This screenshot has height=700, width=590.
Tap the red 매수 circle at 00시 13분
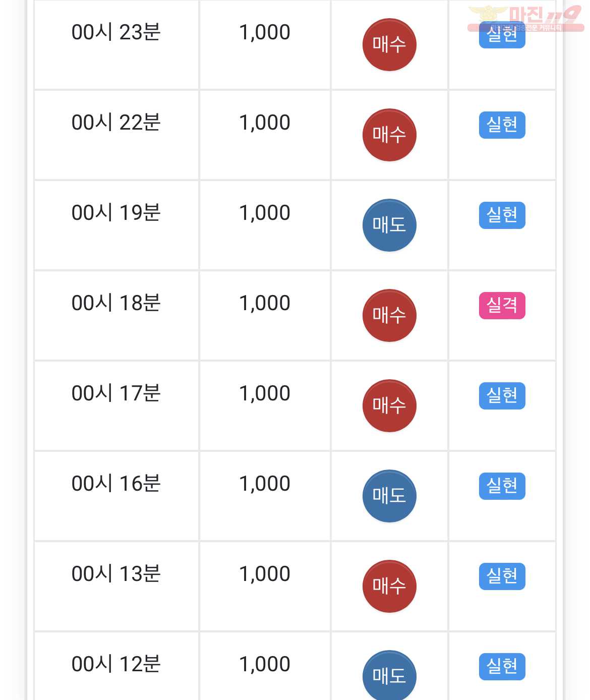point(389,587)
